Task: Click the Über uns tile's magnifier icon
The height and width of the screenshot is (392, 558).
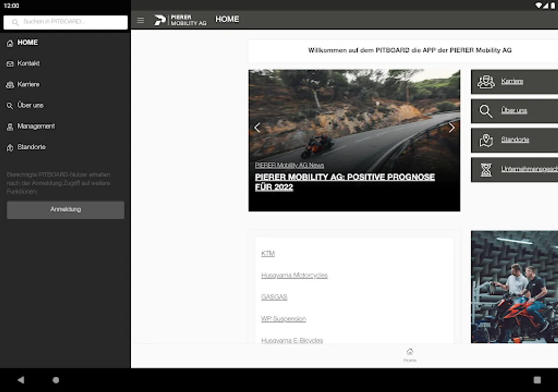Action: pyautogui.click(x=486, y=111)
